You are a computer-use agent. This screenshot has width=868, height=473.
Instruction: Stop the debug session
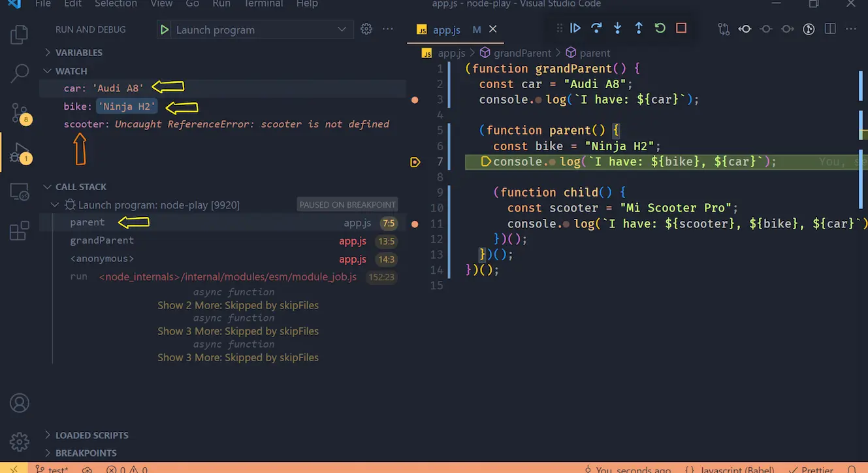681,28
